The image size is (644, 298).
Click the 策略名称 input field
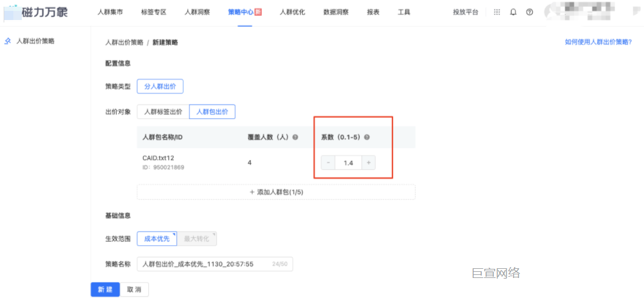coord(215,265)
